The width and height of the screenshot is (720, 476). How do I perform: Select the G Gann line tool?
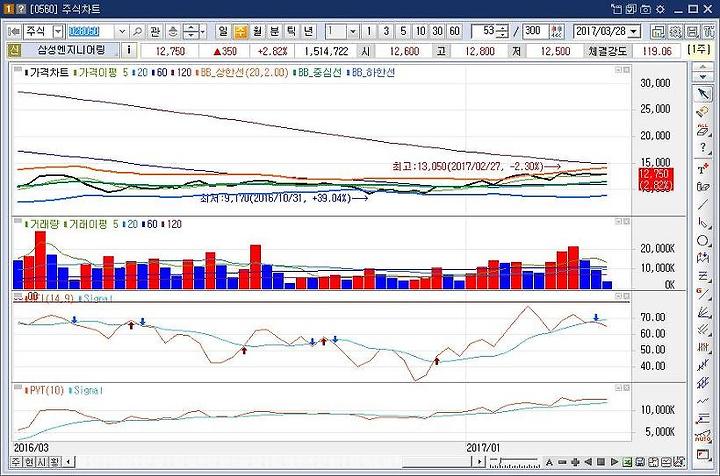(703, 294)
